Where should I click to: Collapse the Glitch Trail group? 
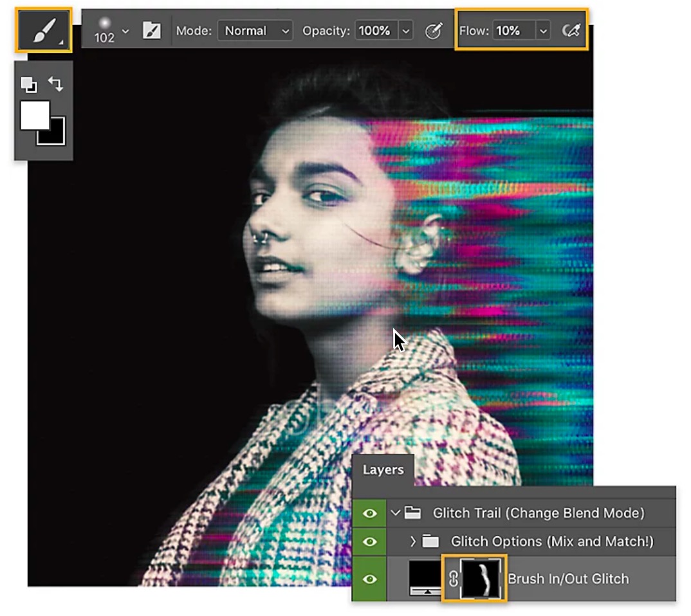[396, 513]
